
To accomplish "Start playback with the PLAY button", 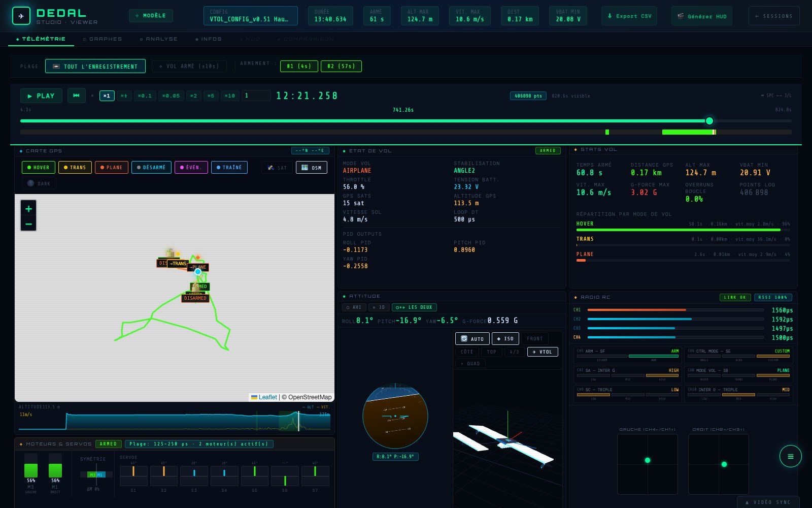I will tap(41, 96).
